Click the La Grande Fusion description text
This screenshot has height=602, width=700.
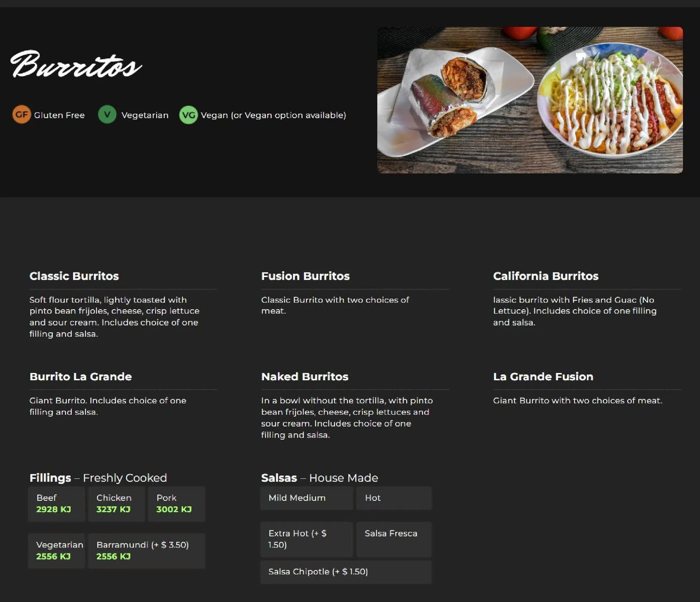(x=578, y=401)
